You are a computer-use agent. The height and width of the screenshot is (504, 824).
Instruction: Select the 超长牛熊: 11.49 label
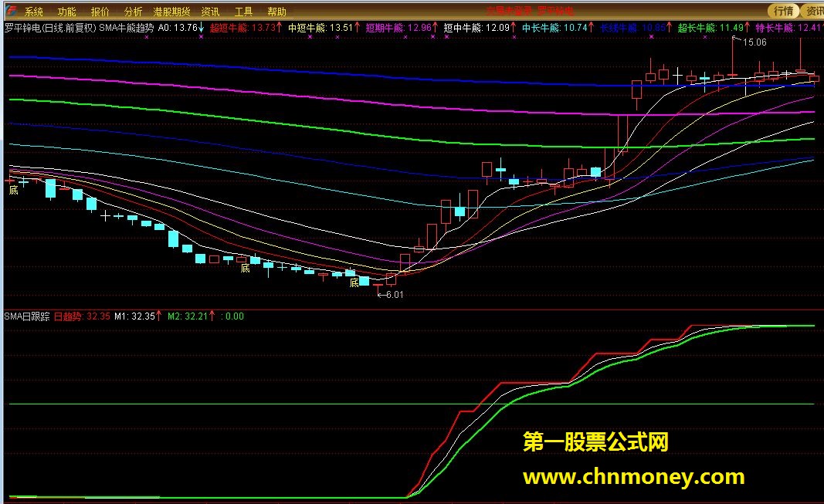pos(714,28)
